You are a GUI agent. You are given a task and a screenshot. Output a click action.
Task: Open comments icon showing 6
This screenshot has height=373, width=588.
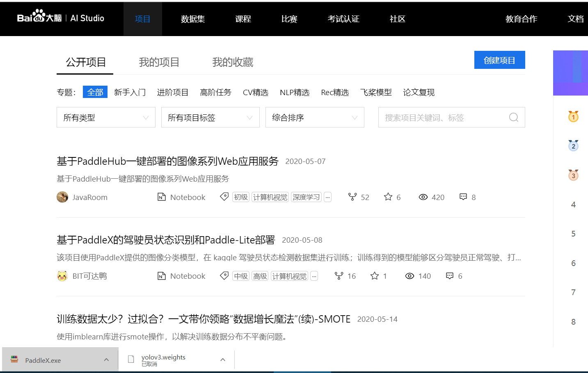[450, 275]
